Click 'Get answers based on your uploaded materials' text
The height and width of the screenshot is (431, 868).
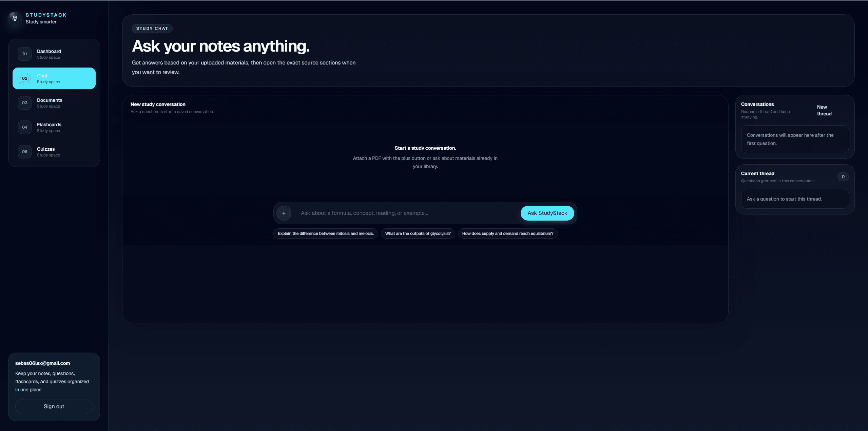[x=244, y=67]
